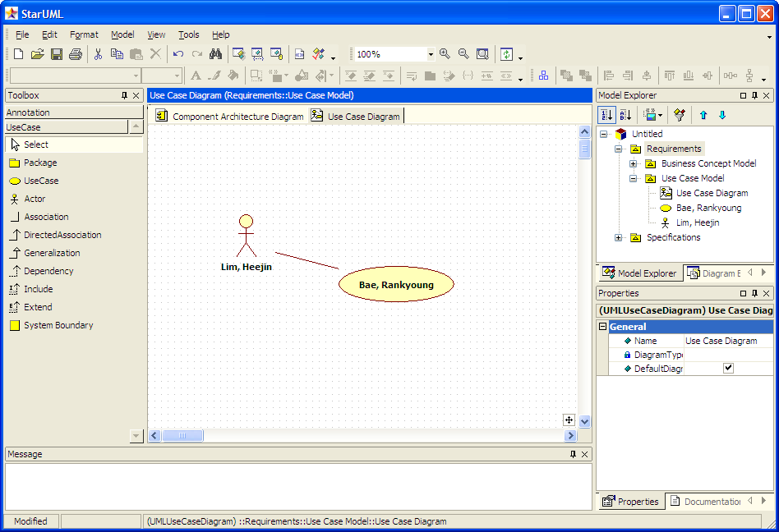
Task: Click the Undo arrow icon
Action: pos(178,54)
